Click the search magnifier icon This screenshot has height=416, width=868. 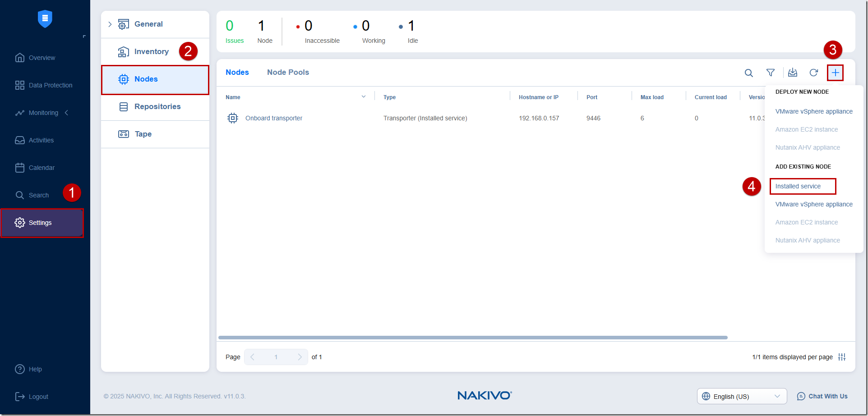click(749, 73)
